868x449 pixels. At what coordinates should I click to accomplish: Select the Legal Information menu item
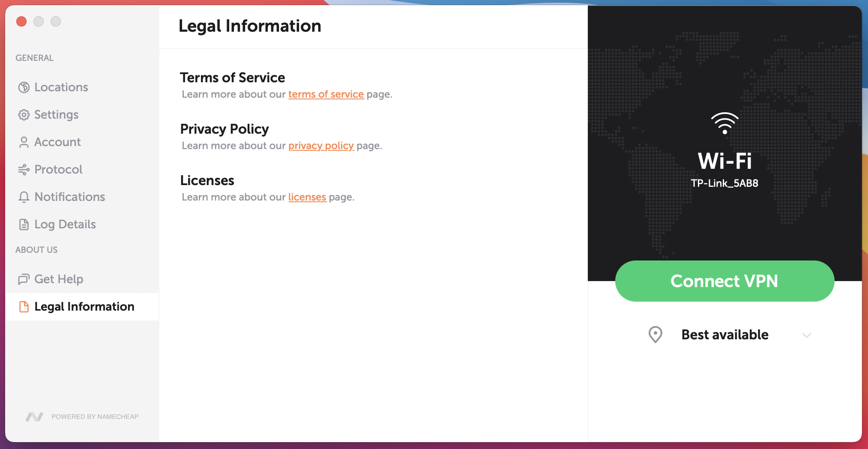point(82,307)
